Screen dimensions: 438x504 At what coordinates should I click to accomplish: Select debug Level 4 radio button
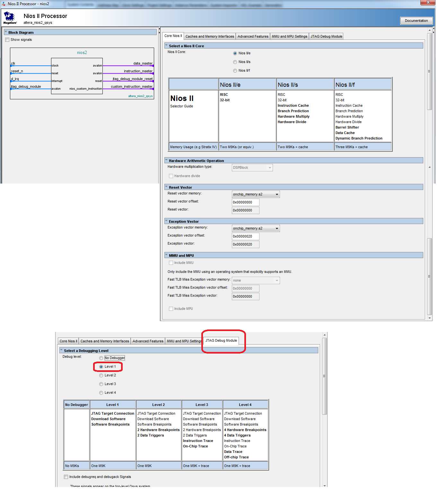pos(101,393)
